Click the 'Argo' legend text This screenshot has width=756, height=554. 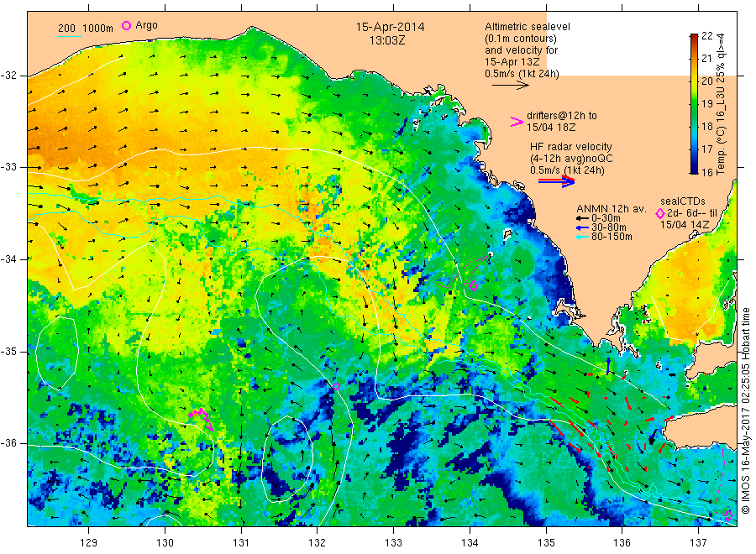pos(146,25)
